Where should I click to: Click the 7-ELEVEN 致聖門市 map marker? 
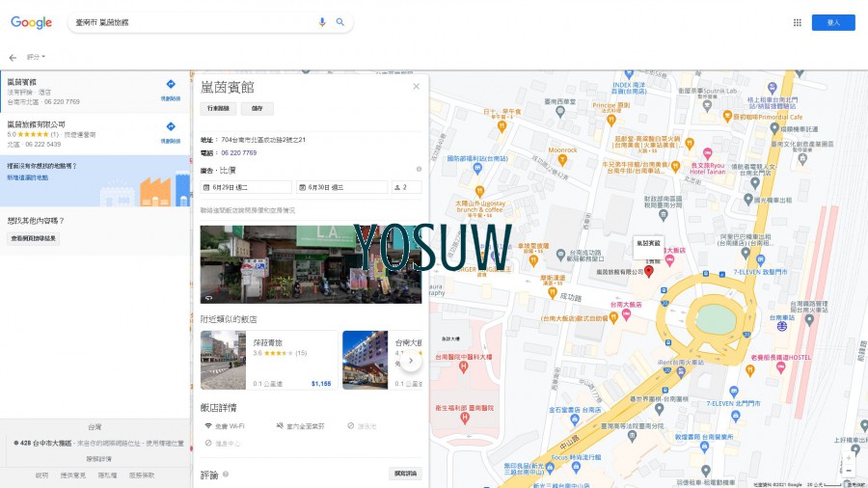pos(761,260)
